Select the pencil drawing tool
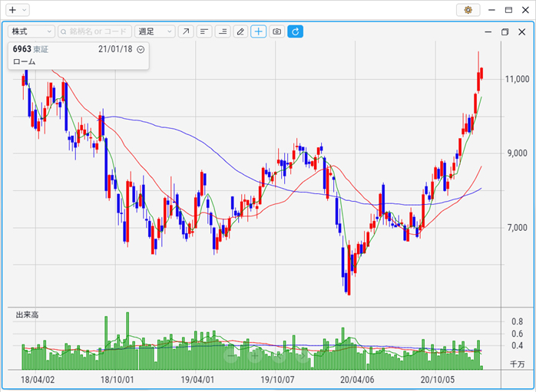The height and width of the screenshot is (392, 536). pyautogui.click(x=240, y=31)
